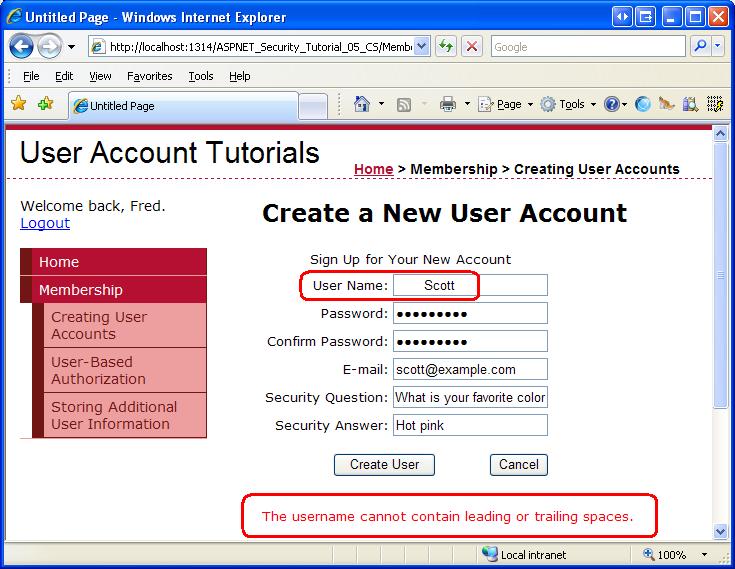Open the Favorites menu
The height and width of the screenshot is (569, 735).
tap(150, 76)
